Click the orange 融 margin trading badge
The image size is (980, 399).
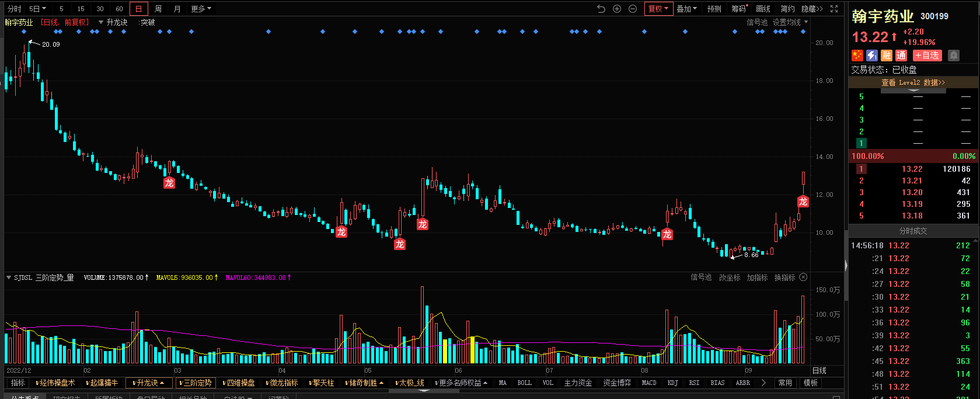pos(887,55)
